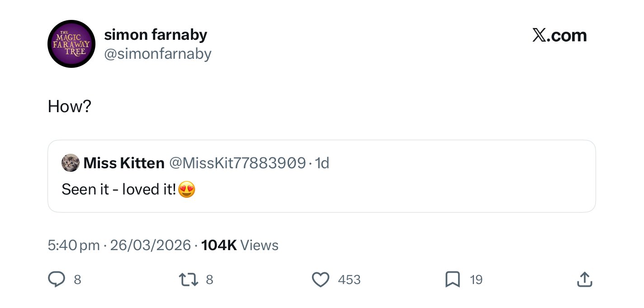Click the @MissKit77883909 handle
Image resolution: width=644 pixels, height=308 pixels.
pyautogui.click(x=237, y=163)
